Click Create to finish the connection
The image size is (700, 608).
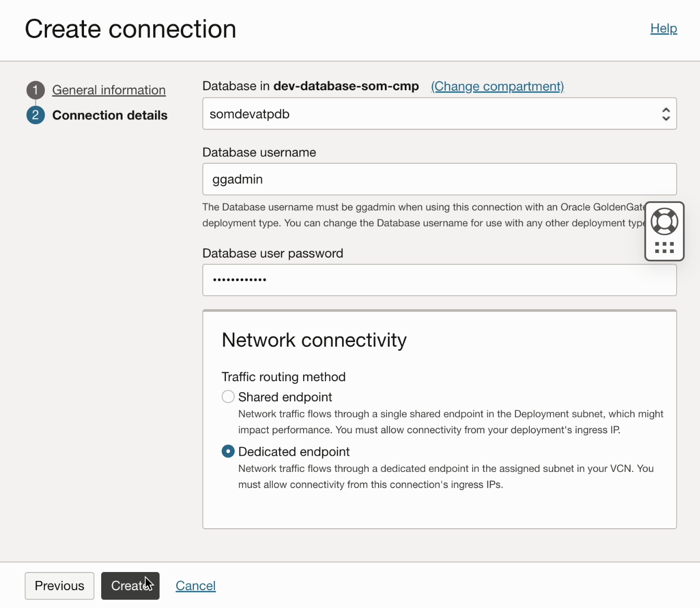pyautogui.click(x=130, y=586)
